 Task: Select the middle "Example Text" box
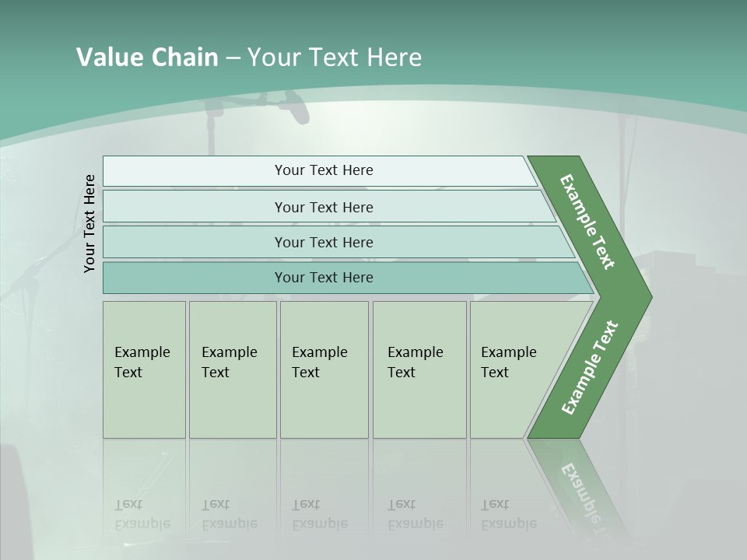tap(324, 369)
